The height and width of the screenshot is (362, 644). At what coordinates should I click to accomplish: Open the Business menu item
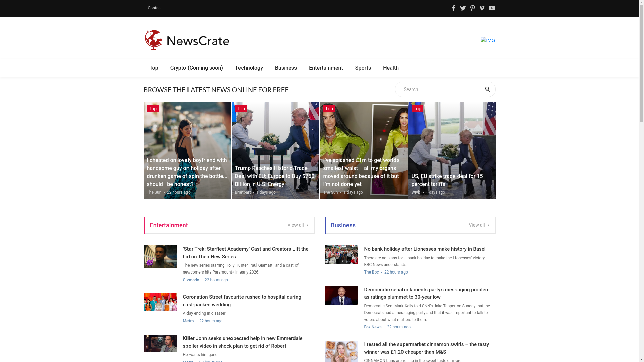286,68
